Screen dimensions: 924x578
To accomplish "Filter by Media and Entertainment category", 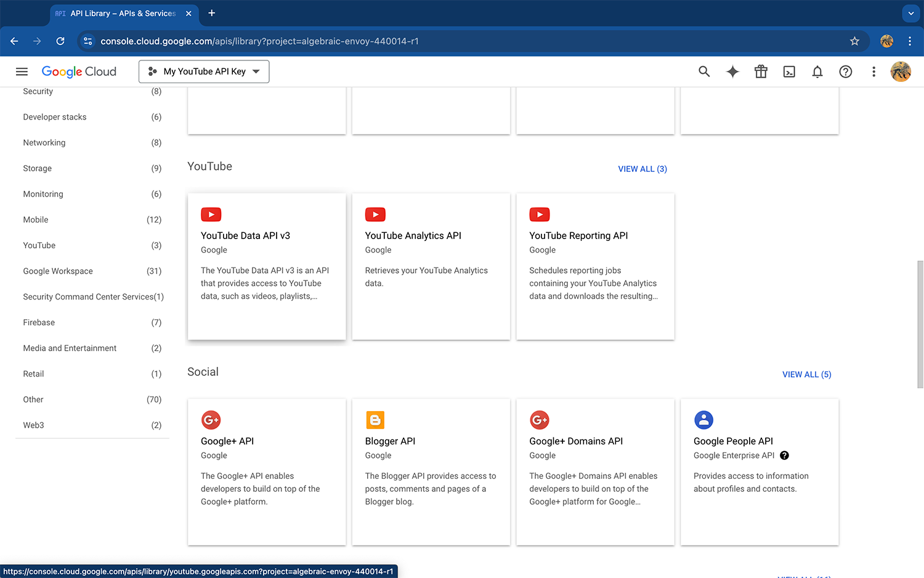I will point(92,348).
